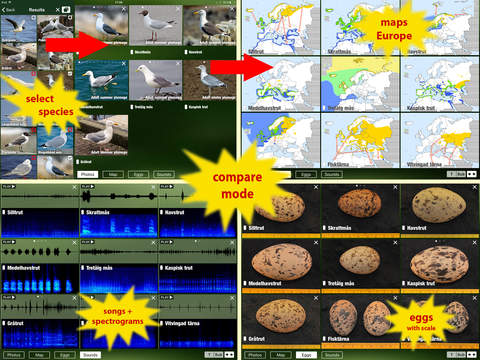Open the camera icon beside Results
480x360 pixels.
click(x=67, y=9)
